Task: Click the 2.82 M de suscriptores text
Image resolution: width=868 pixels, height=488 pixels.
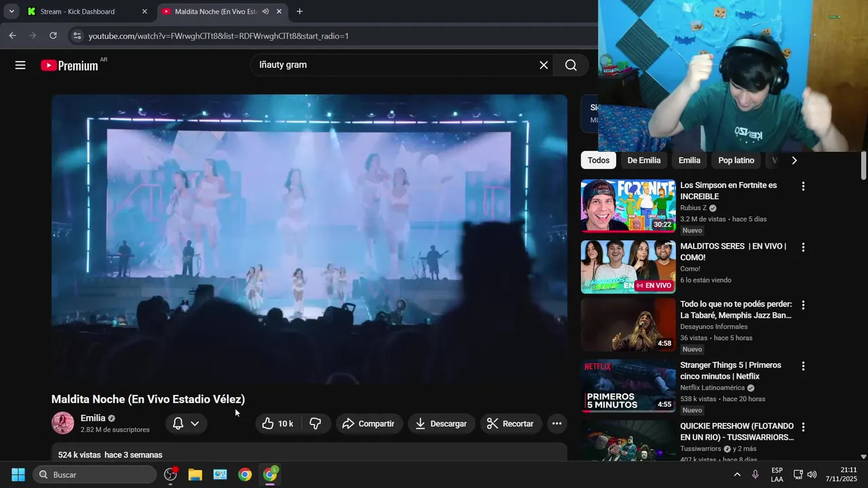Action: [x=115, y=430]
